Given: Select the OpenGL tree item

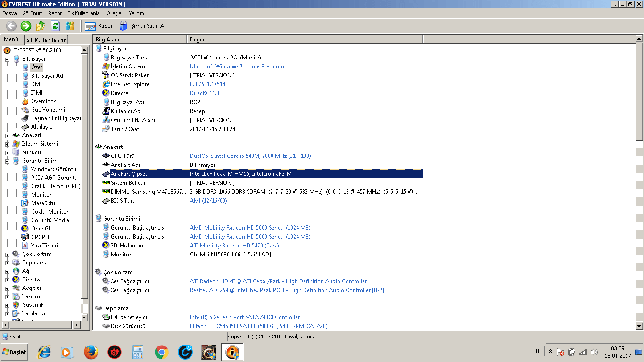Looking at the screenshot, I should tap(41, 229).
